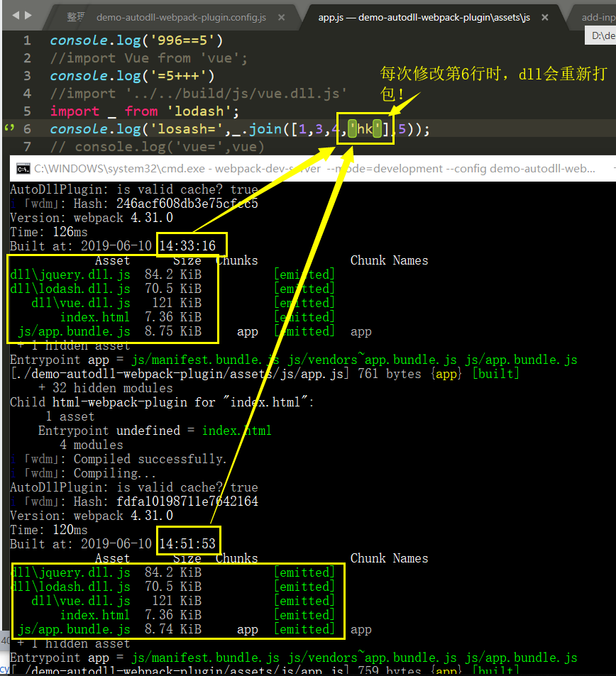Click the 'Compiling...' message
The image size is (616, 676).
coord(115,474)
